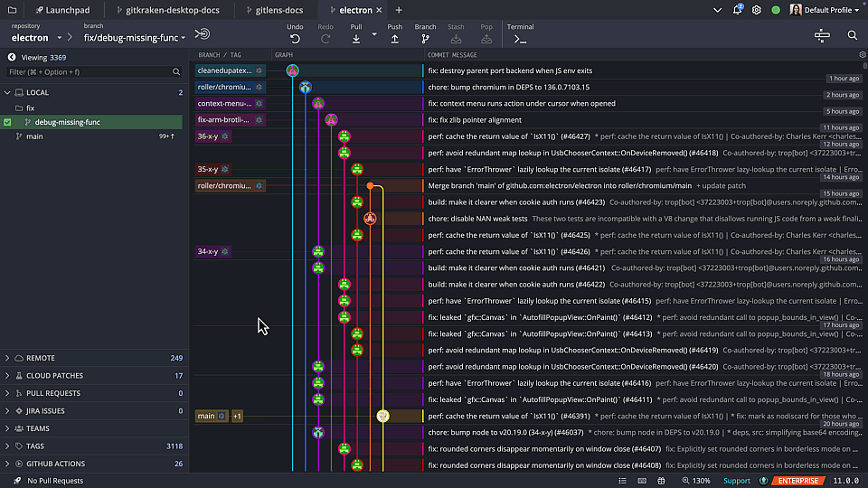Expand the CLOUD PATCHES section
The height and width of the screenshot is (488, 868).
click(x=7, y=376)
